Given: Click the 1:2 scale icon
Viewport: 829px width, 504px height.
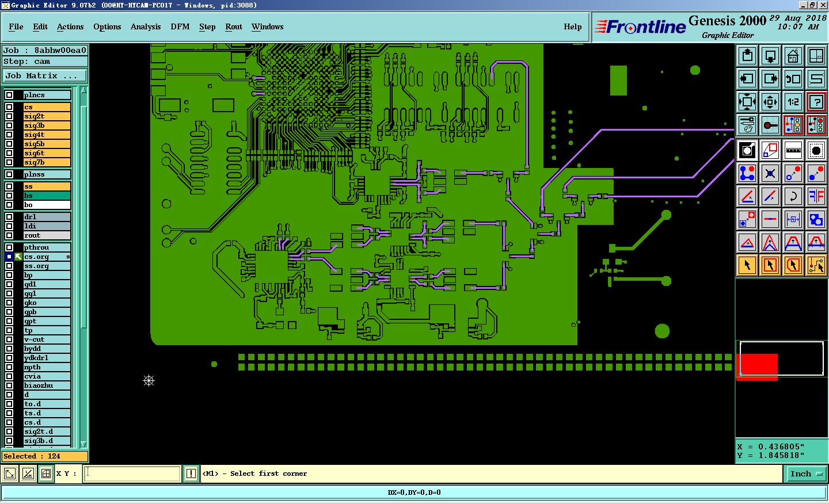Looking at the screenshot, I should coord(793,102).
